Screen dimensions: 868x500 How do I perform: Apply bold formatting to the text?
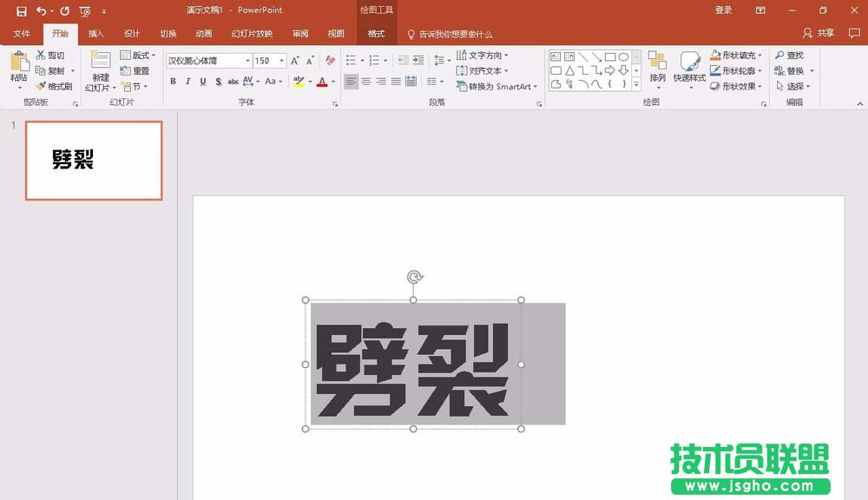(174, 81)
